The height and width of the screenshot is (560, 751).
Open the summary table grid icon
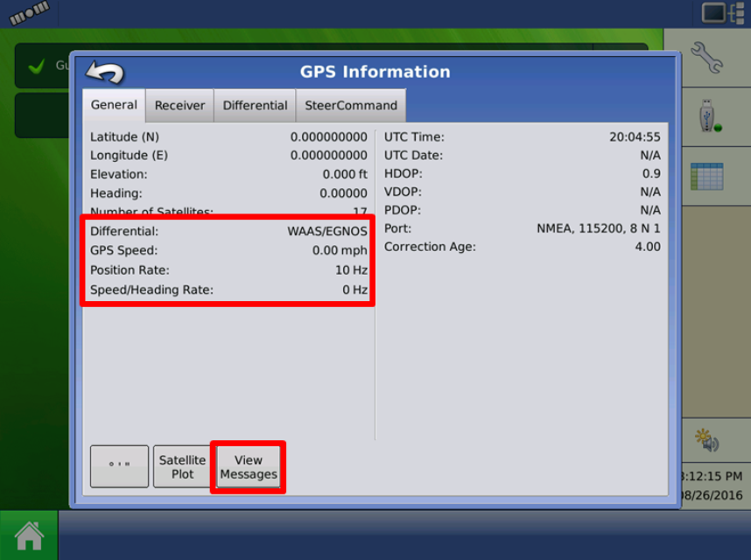(x=705, y=176)
